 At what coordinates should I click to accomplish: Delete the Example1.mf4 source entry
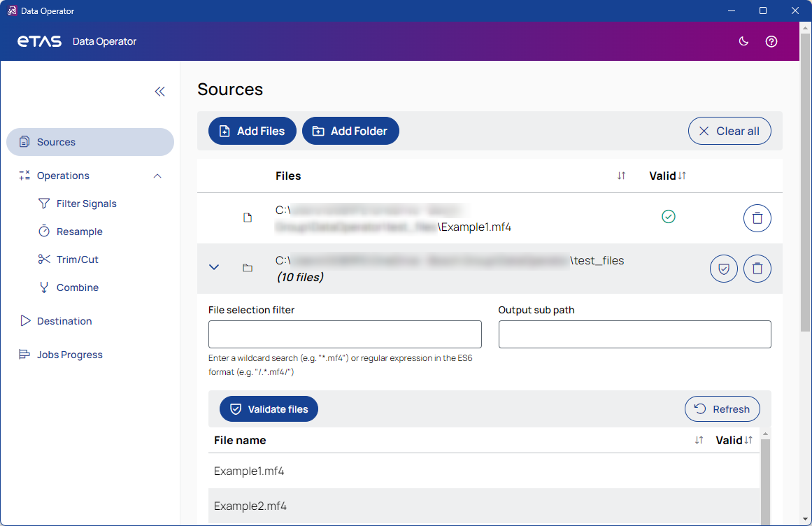(757, 218)
